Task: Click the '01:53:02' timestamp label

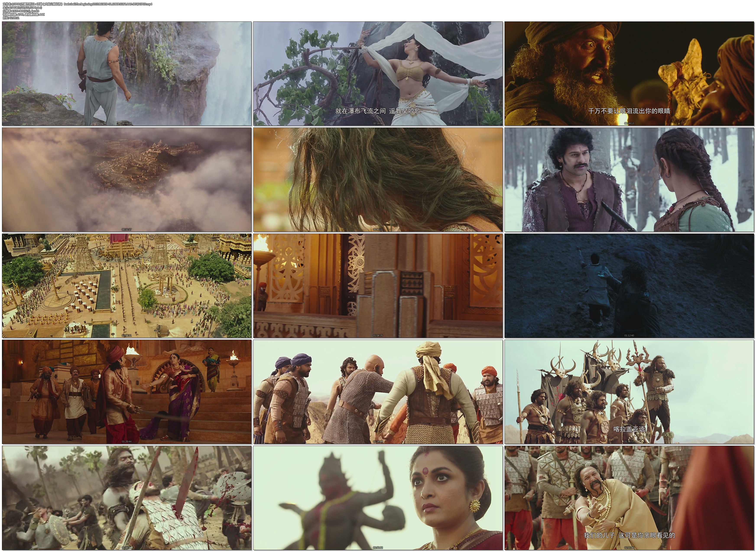Action: tap(378, 548)
